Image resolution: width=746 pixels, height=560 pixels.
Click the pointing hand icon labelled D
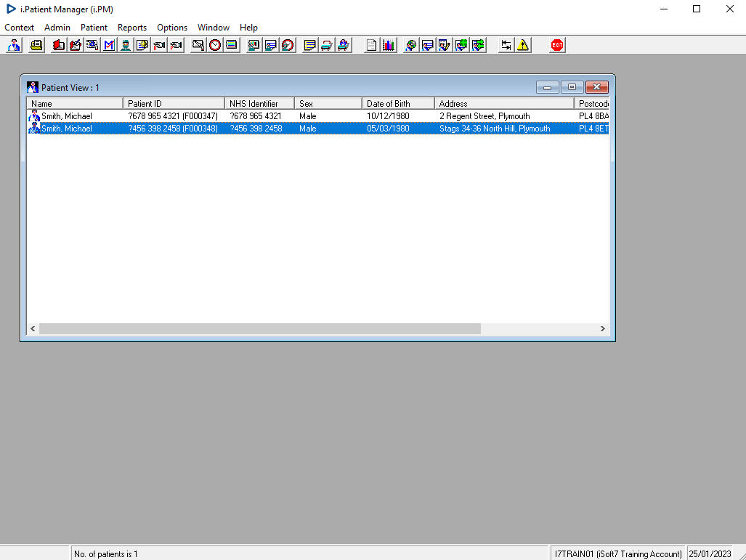tap(159, 45)
